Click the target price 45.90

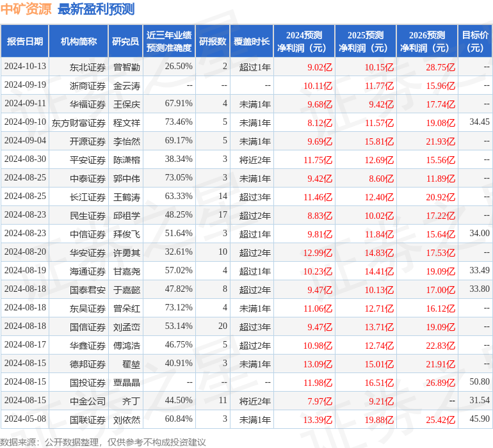(480, 419)
